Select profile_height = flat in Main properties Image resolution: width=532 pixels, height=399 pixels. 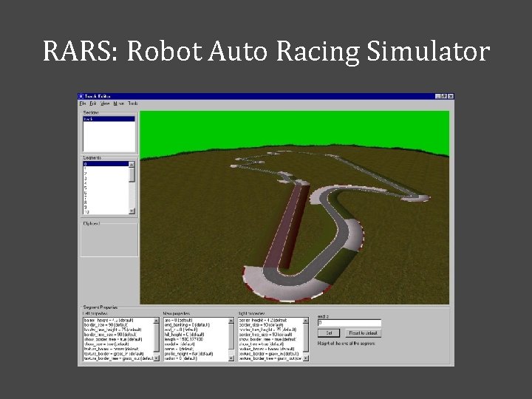click(x=196, y=353)
